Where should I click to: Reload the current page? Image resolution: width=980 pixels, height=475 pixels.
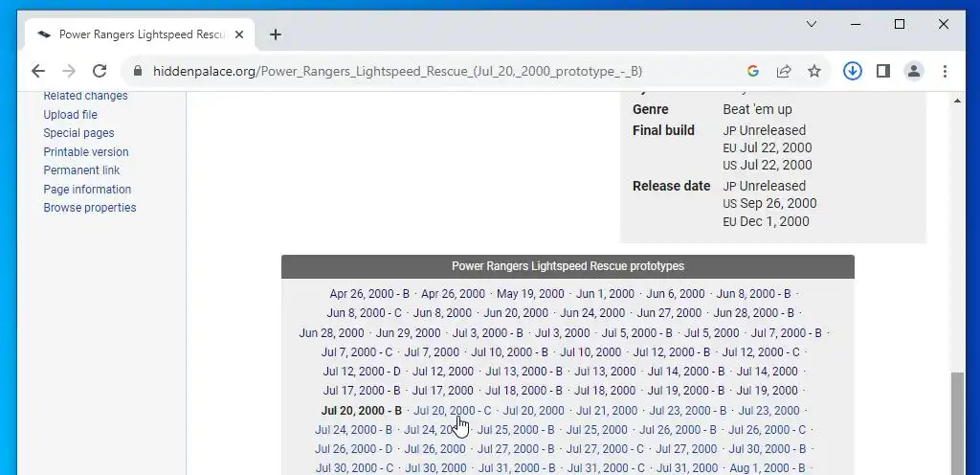click(100, 71)
